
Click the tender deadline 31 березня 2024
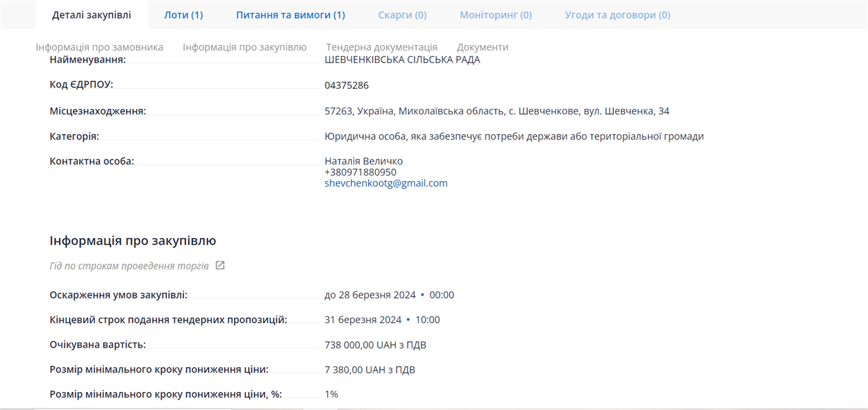(363, 320)
